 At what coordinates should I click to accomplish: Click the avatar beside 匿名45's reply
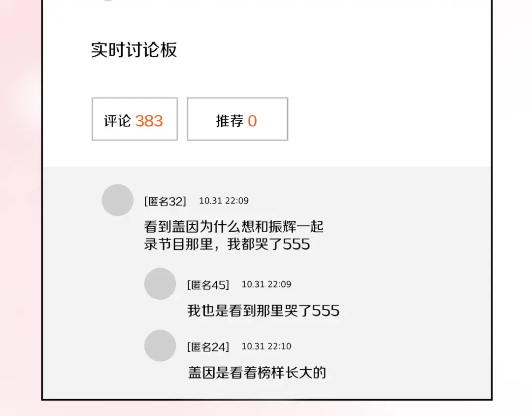click(x=160, y=284)
